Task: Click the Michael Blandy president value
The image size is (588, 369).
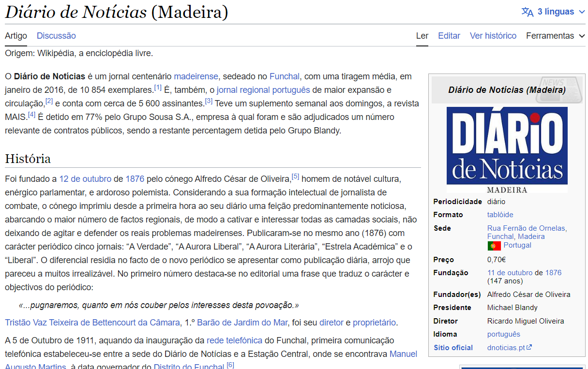Action: (x=512, y=308)
